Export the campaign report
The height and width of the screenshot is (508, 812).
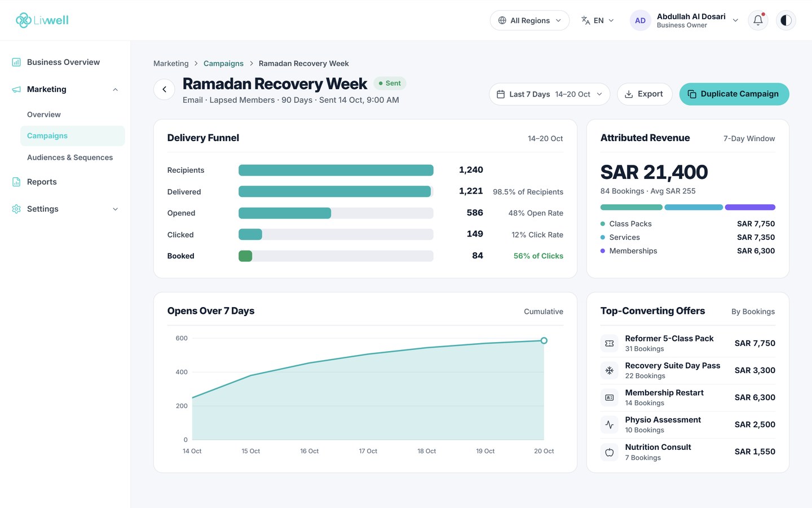[x=645, y=94]
